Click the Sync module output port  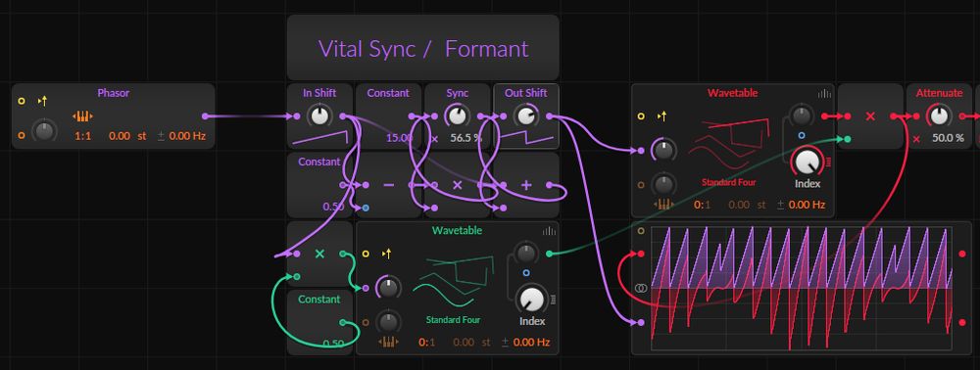tap(480, 116)
